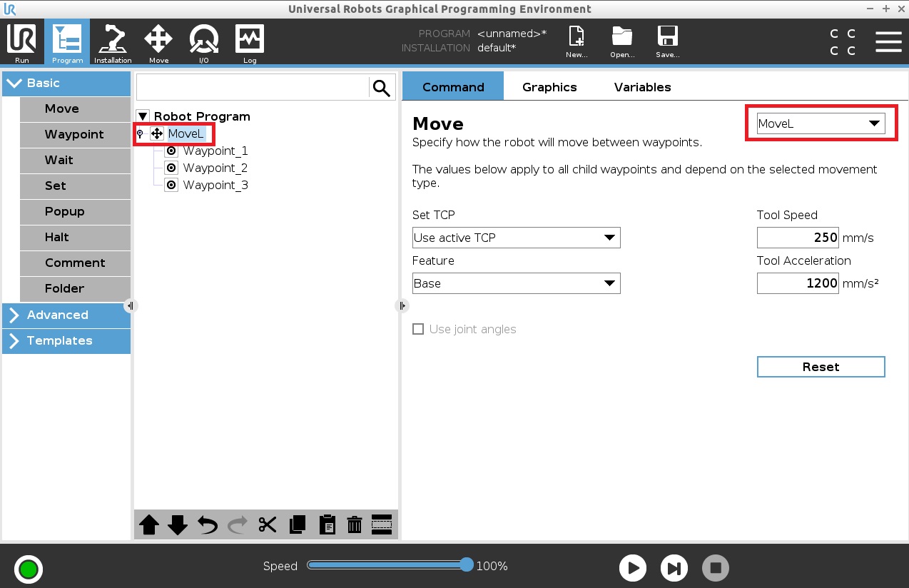Click the green robot status indicator

point(29,569)
